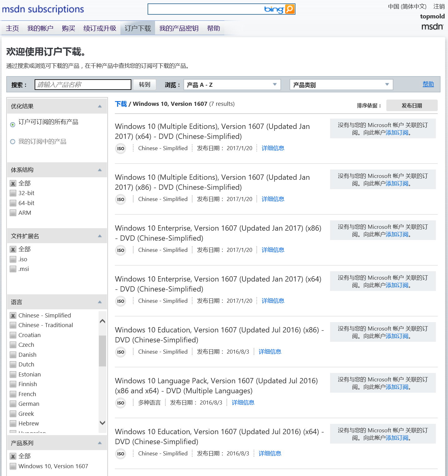Viewport: 448px width, 476px height.
Task: Click ISO icon for Multiple Editions x64
Action: coord(121,149)
